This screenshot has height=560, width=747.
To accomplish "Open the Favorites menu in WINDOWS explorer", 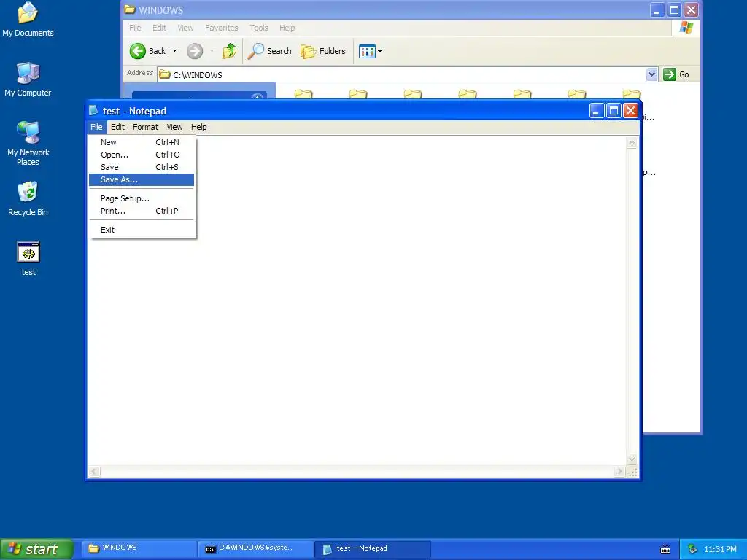I will 222,28.
